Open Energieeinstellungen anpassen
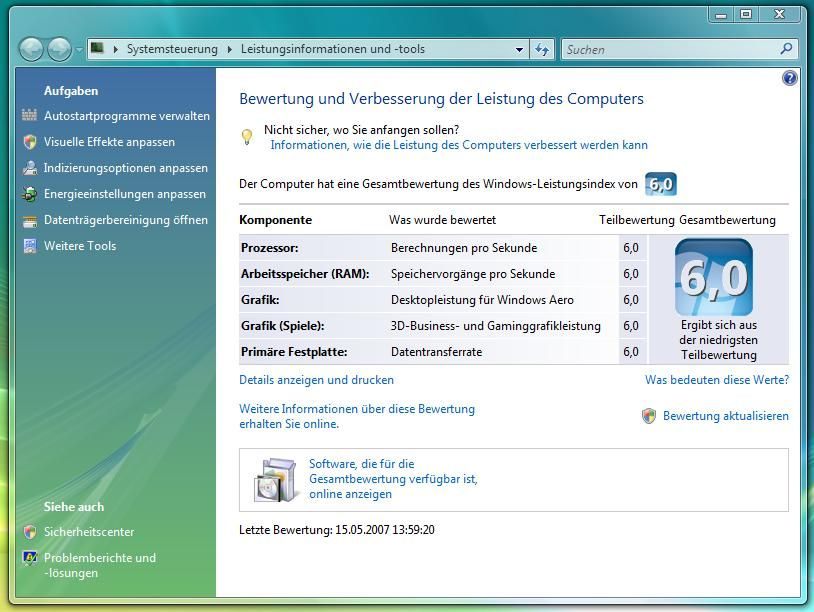The image size is (814, 612). [125, 194]
